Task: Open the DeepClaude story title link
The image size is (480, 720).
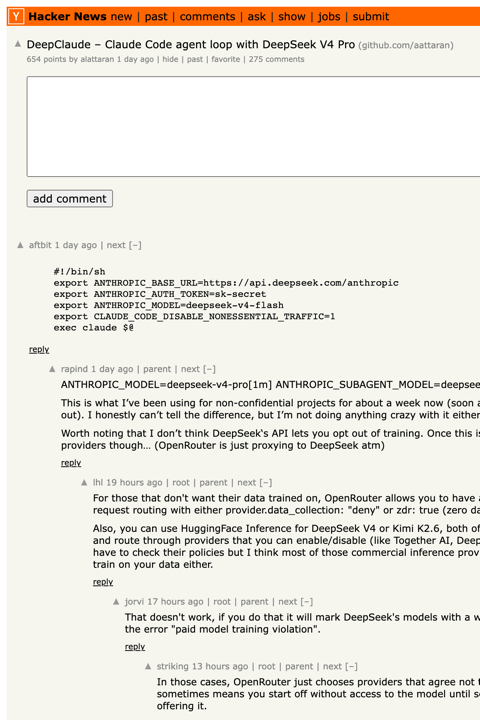Action: pyautogui.click(x=191, y=45)
